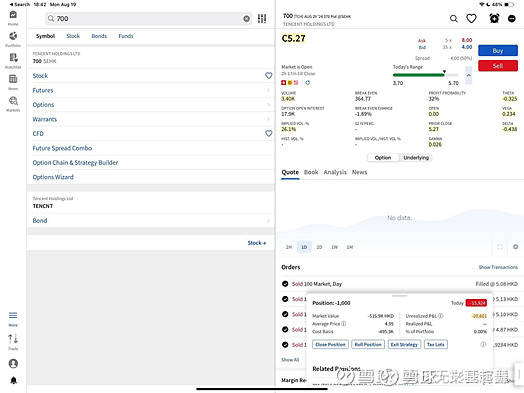Screen dimensions: 524x393
Task: Expand the Futures row
Action: (x=152, y=90)
